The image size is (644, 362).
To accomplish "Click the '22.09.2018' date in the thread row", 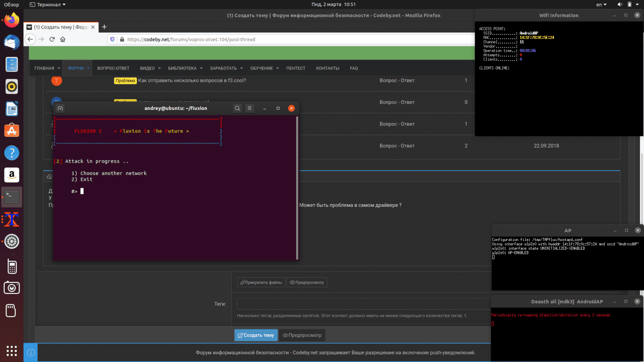I will pos(546,146).
